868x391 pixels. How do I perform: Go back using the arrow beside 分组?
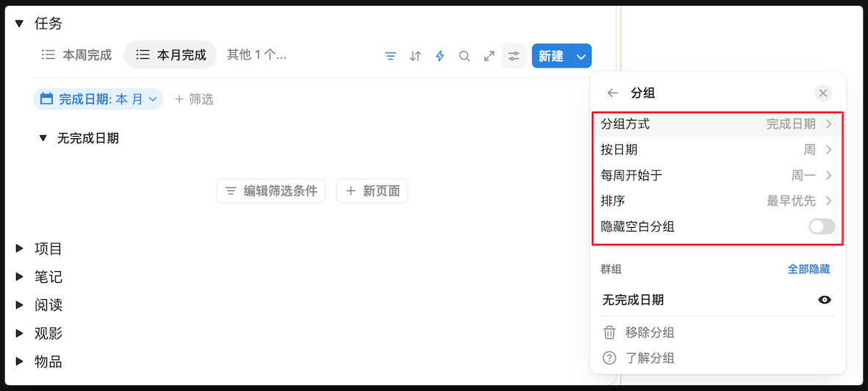[x=612, y=93]
